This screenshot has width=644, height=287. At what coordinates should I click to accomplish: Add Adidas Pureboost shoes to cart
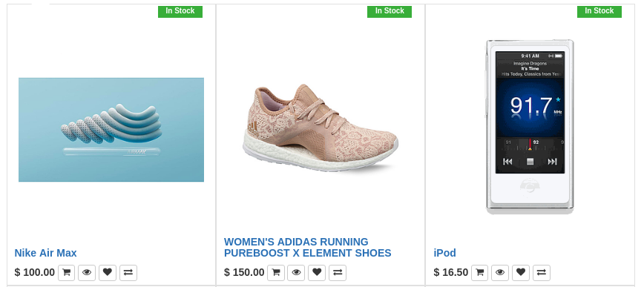click(x=275, y=273)
